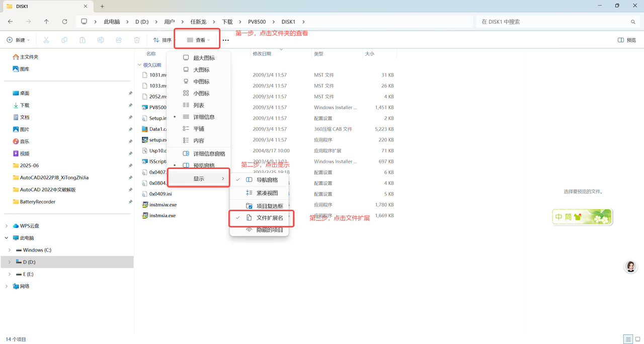The image size is (644, 344).
Task: Click the Delete trash icon in toolbar
Action: pos(137,40)
